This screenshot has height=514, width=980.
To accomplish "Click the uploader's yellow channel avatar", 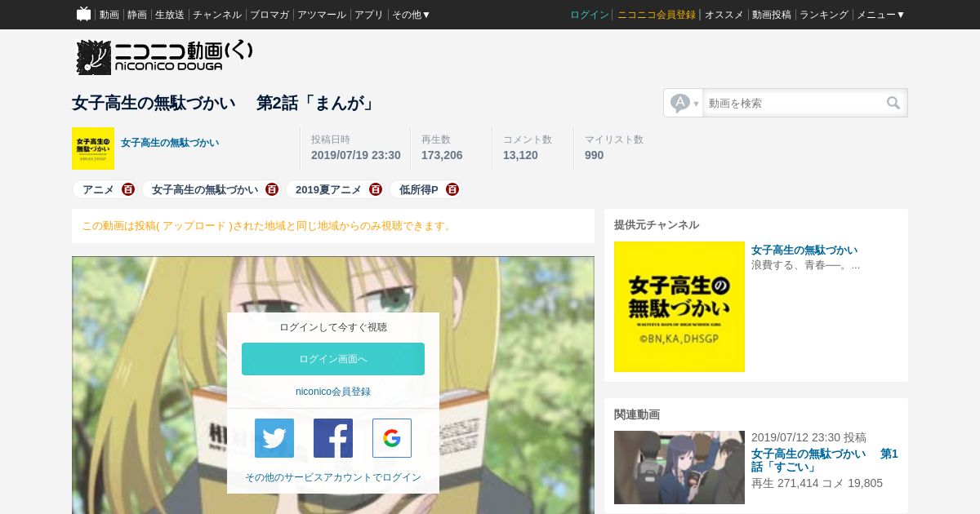I will (x=93, y=148).
